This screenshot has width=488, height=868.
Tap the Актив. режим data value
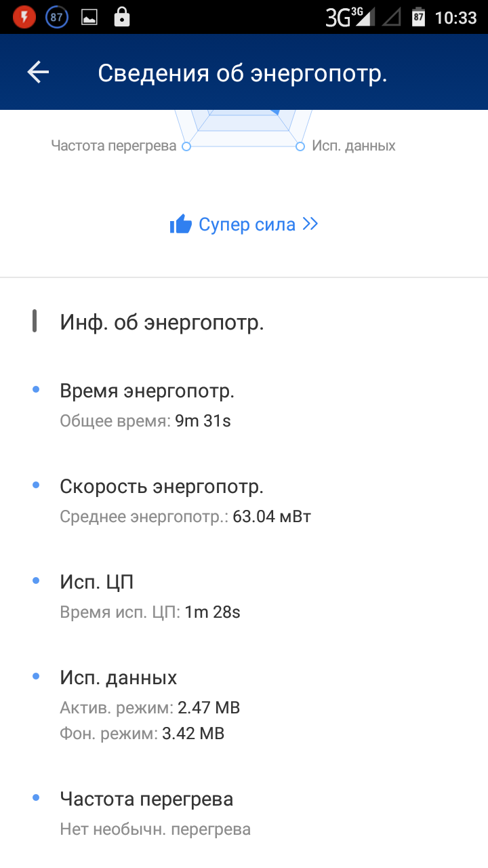click(x=209, y=708)
